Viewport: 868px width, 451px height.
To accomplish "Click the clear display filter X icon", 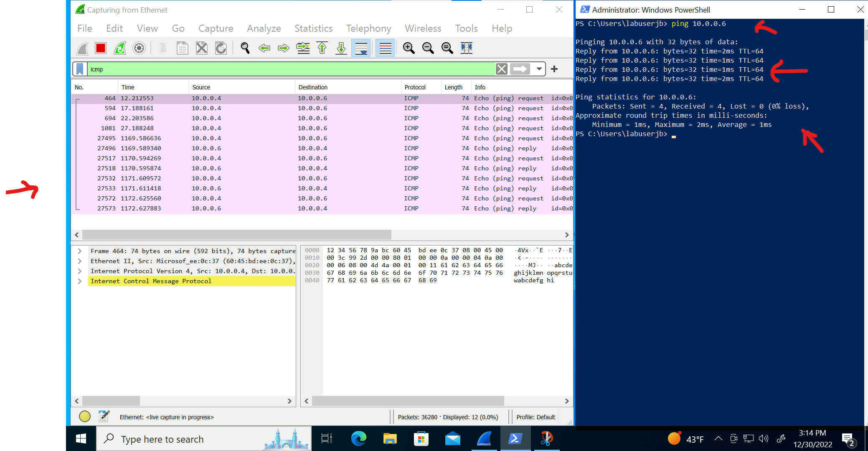I will tap(500, 69).
